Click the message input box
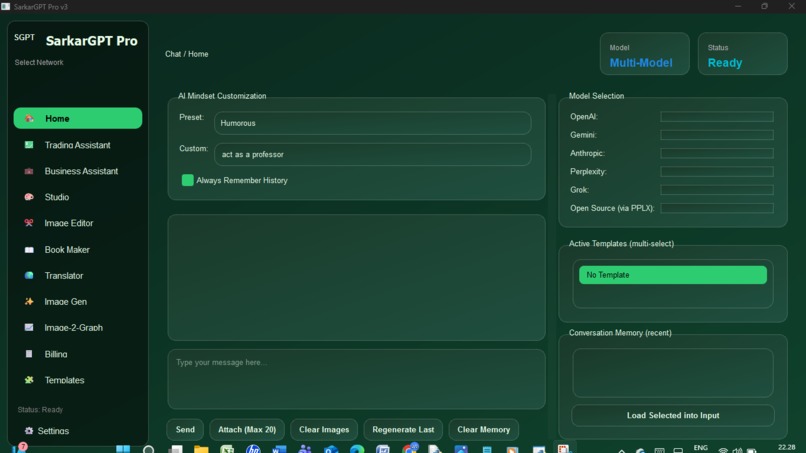 356,379
